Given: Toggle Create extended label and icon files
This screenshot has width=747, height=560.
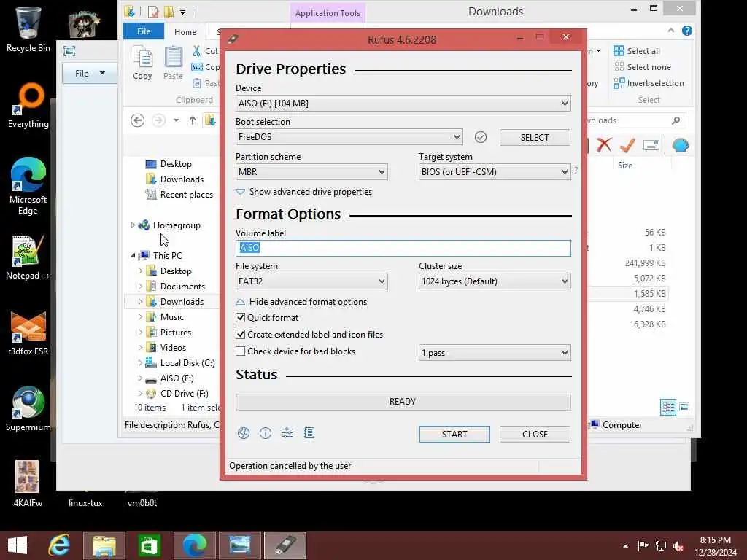Looking at the screenshot, I should pyautogui.click(x=241, y=334).
